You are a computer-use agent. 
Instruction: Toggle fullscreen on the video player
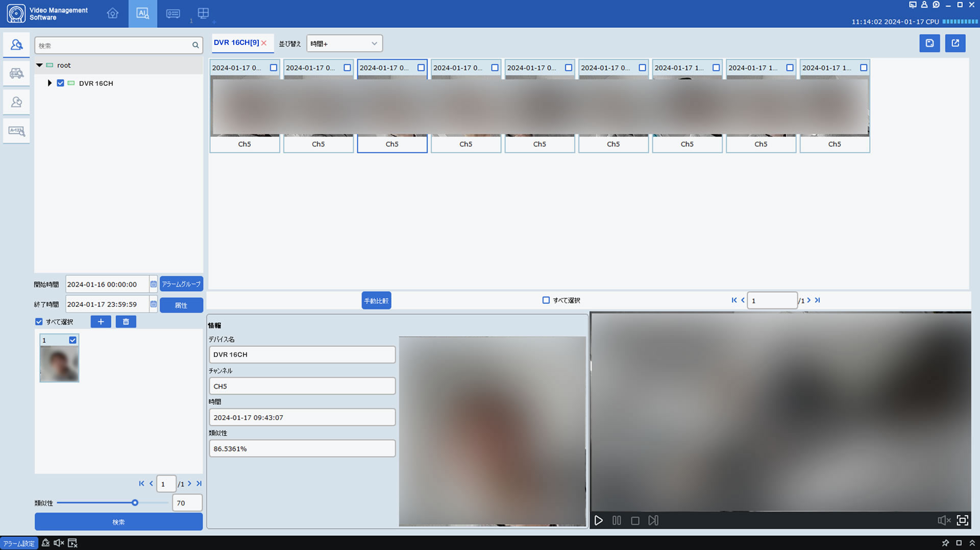click(x=962, y=520)
